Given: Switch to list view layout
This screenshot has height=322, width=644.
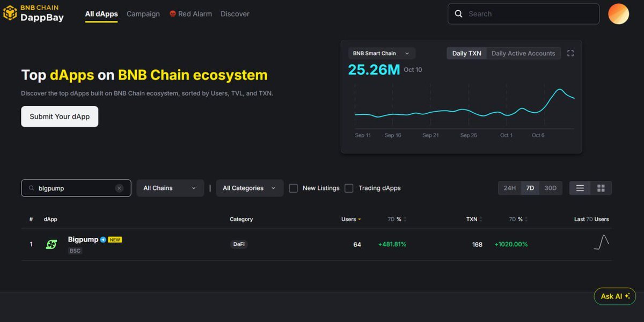Looking at the screenshot, I should click(x=580, y=188).
